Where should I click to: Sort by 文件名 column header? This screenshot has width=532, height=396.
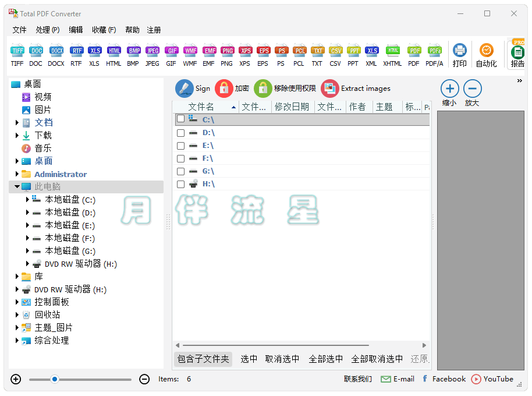[206, 107]
